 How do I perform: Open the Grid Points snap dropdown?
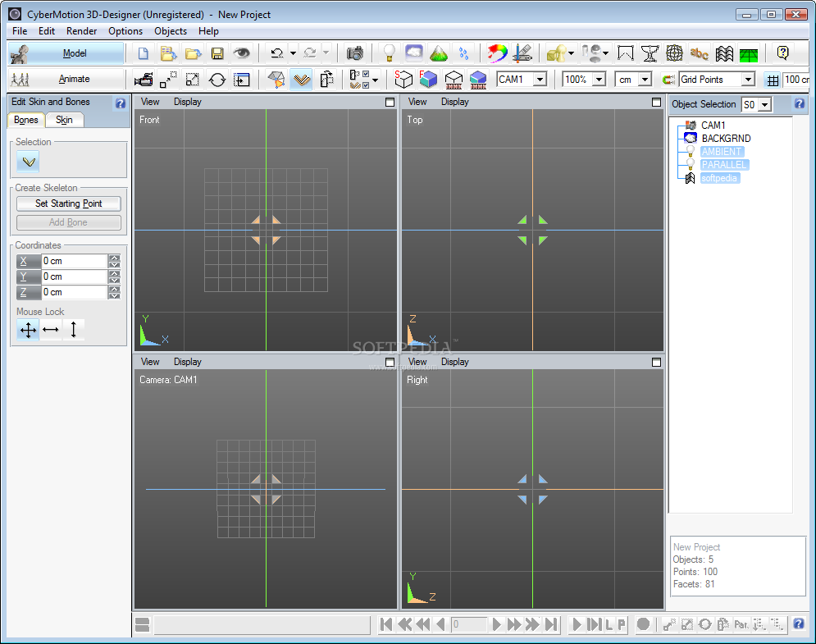(749, 80)
